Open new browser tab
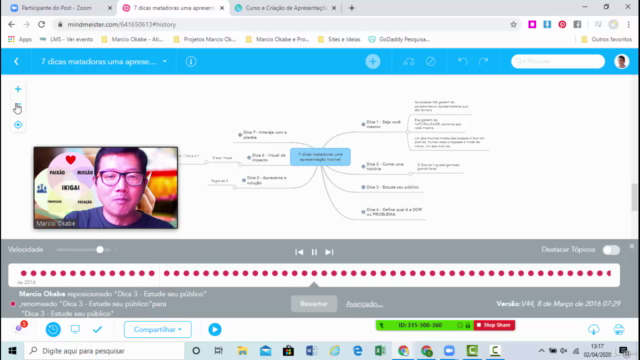This screenshot has height=360, width=640. 351,8
